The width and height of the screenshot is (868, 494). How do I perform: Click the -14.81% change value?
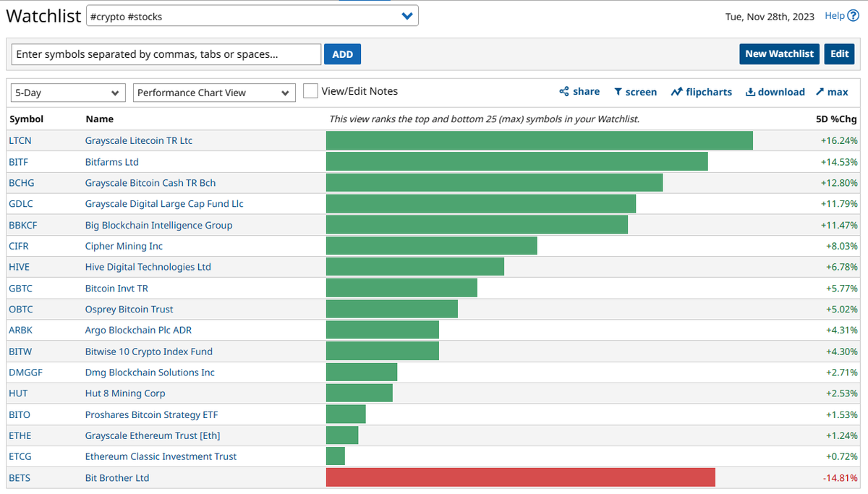tap(841, 478)
